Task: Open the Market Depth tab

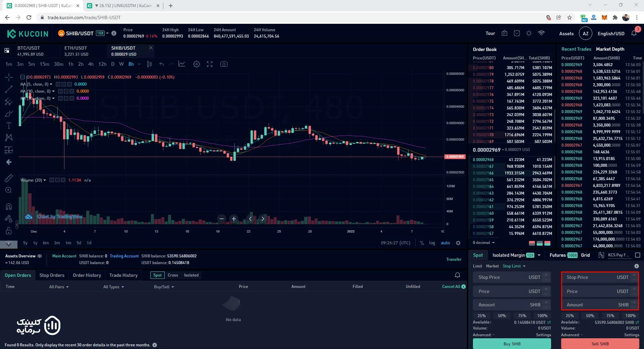Action: [610, 49]
